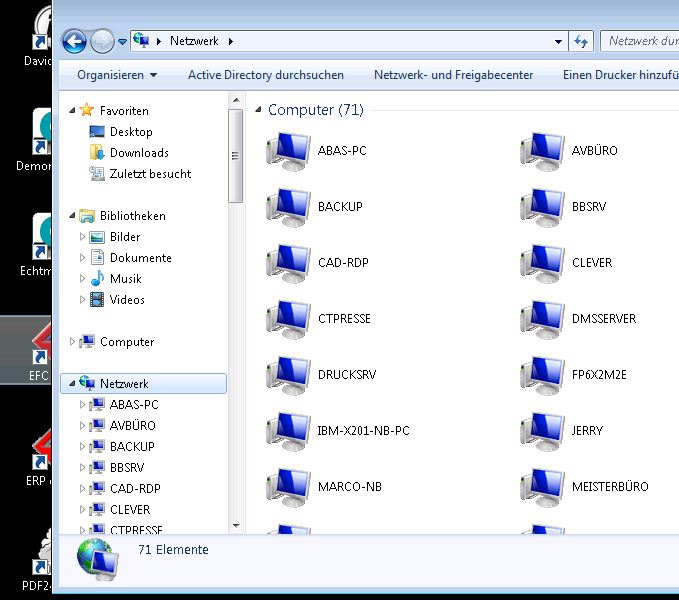Viewport: 679px width, 600px height.
Task: Select BBSRV in the navigation tree
Action: (127, 468)
